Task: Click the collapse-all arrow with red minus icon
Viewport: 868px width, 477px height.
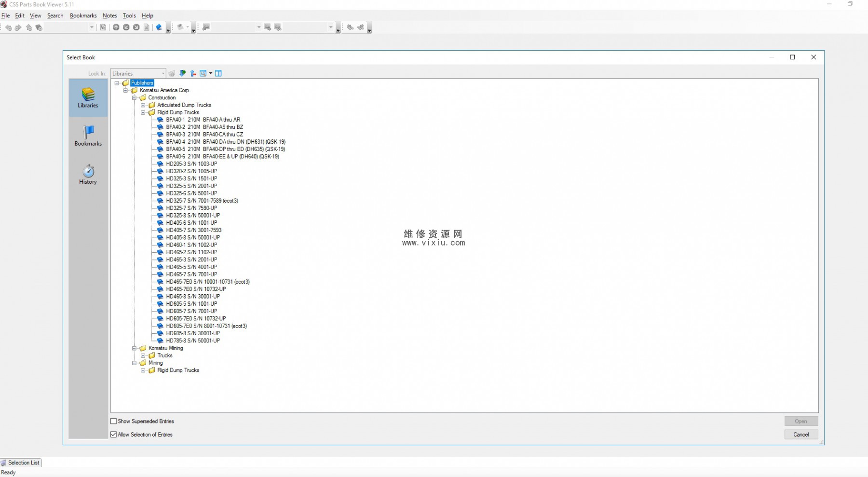Action: [193, 73]
